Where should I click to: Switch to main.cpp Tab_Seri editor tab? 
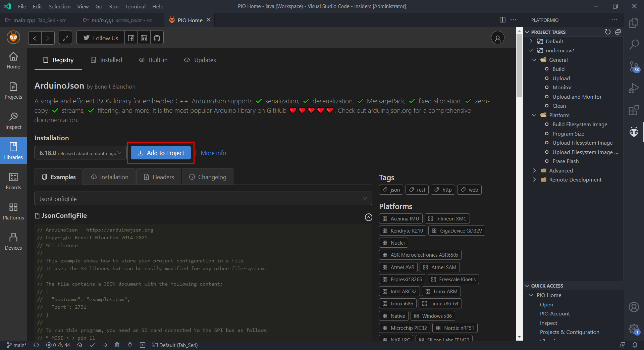click(x=39, y=20)
